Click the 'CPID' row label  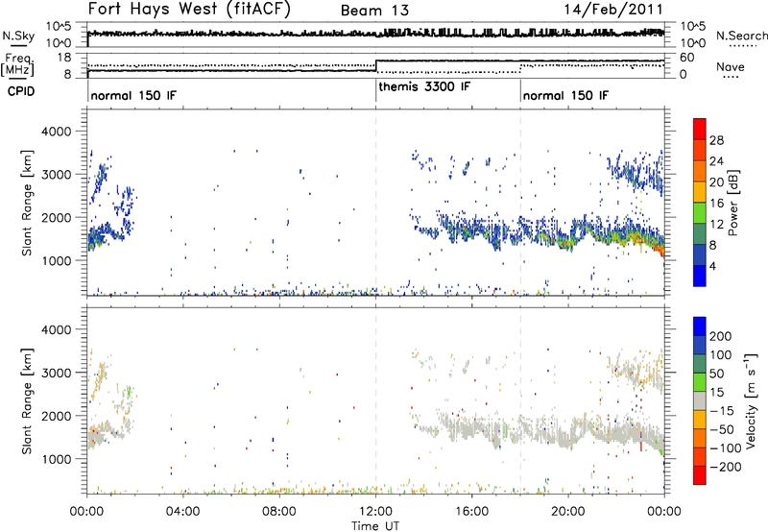pyautogui.click(x=21, y=91)
